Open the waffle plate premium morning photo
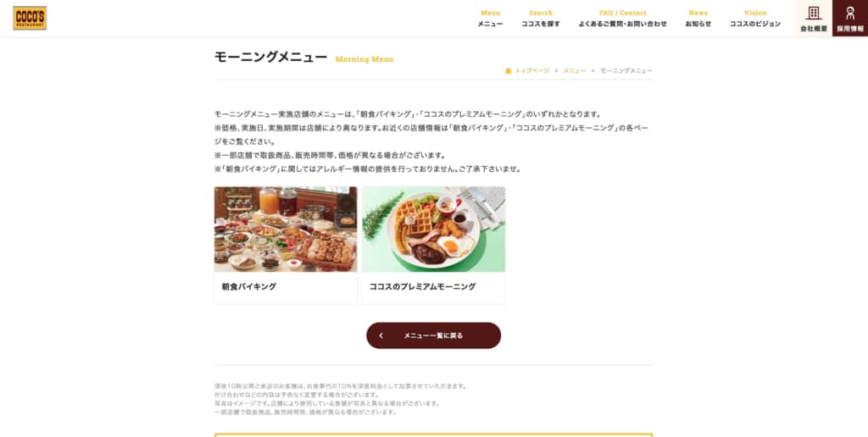Image resolution: width=868 pixels, height=437 pixels. pyautogui.click(x=433, y=229)
